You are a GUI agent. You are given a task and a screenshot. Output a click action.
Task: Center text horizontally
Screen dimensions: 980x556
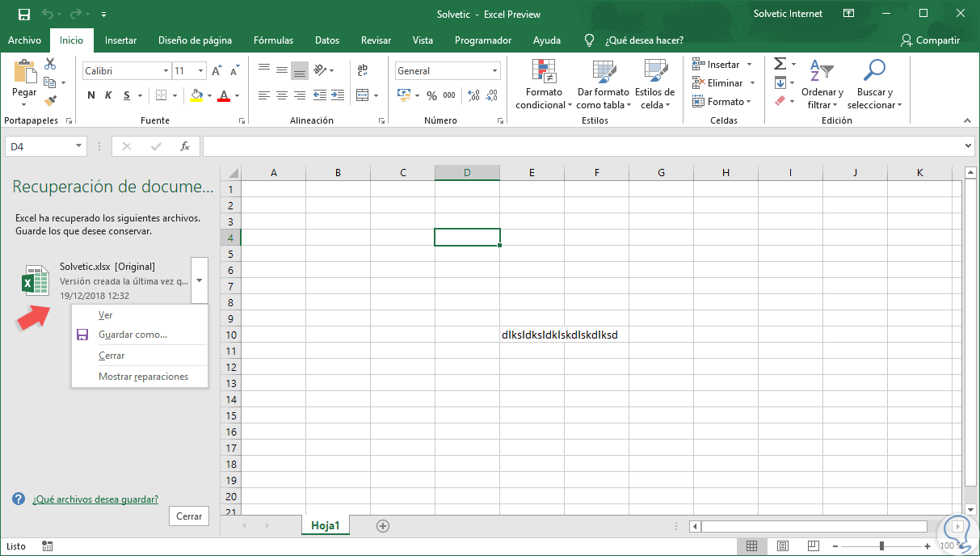[x=281, y=95]
